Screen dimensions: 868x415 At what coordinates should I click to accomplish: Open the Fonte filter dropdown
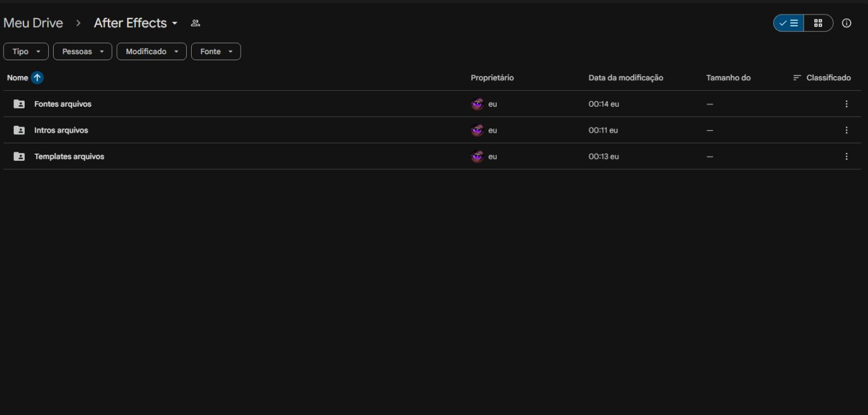point(216,52)
